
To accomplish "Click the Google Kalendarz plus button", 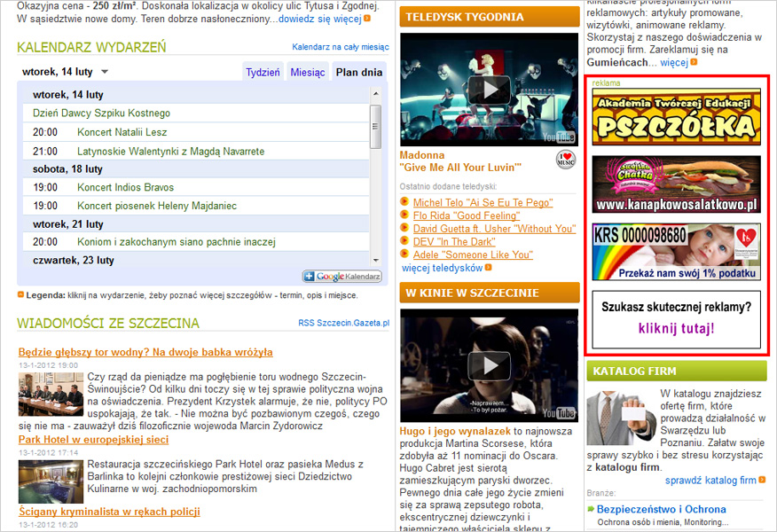I will 341,277.
